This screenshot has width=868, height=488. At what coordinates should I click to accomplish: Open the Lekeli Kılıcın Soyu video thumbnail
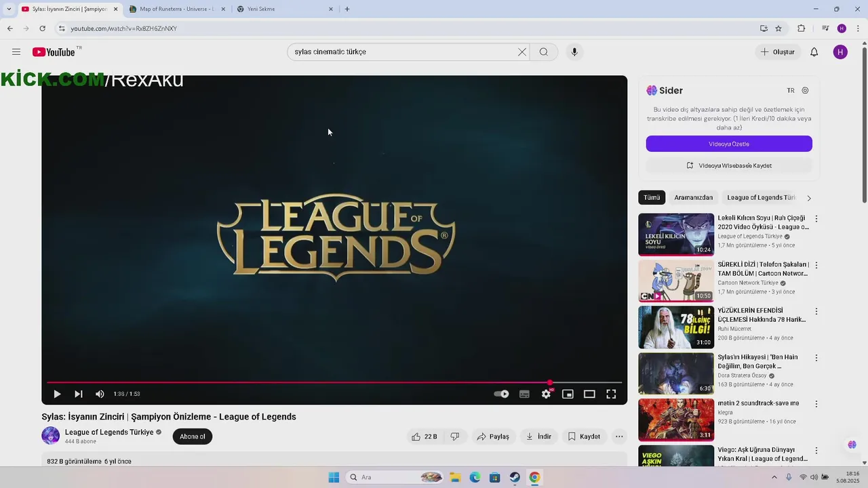676,235
